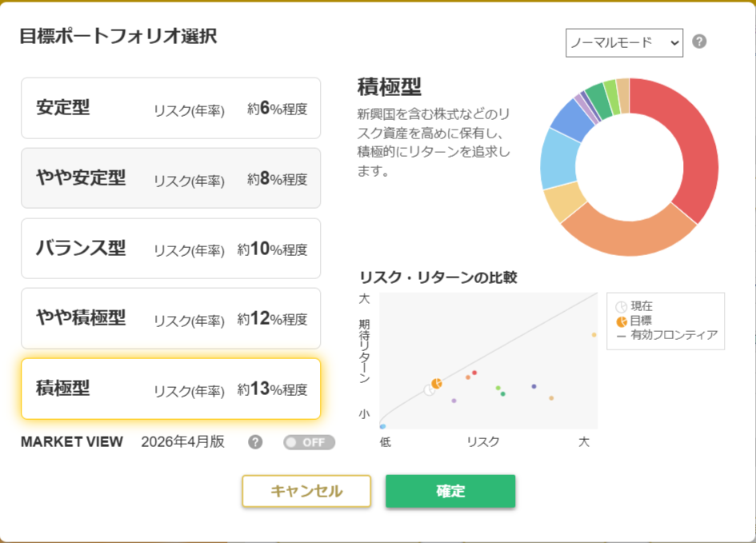The width and height of the screenshot is (756, 543).
Task: Select the highlighted 積極型 portfolio option
Action: pos(170,389)
